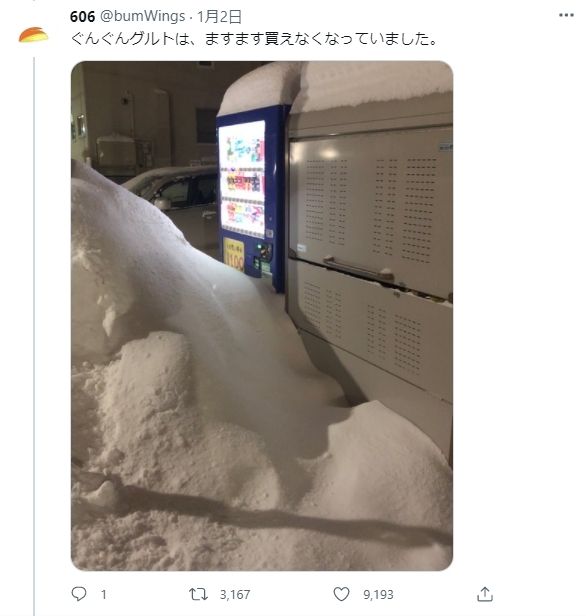Click the yellow 100 sign on the vending machine
This screenshot has width=586, height=616.
(234, 255)
